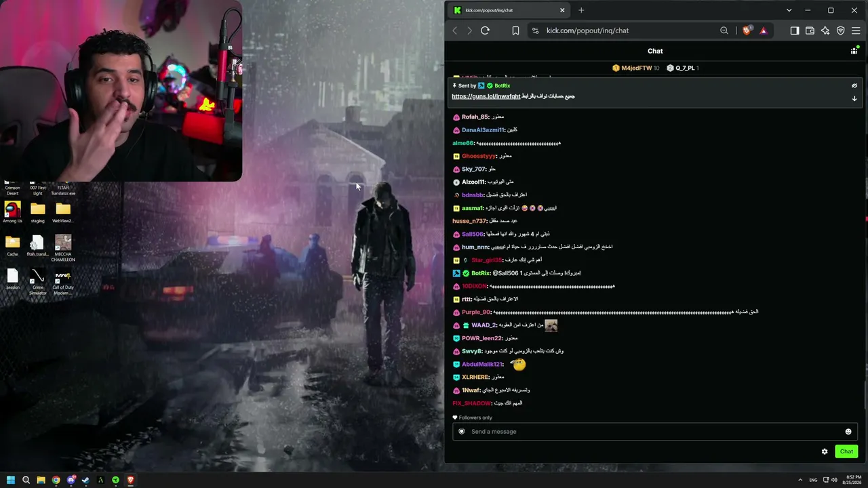Screen dimensions: 868x488
Task: Open Leo AI assistant
Action: point(825,30)
